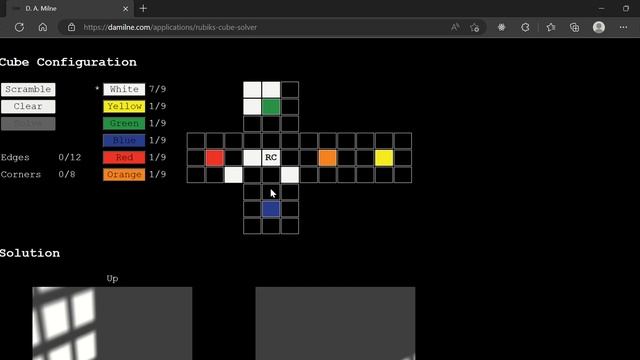Click the Up face cube preview image
640x360 pixels.
[x=112, y=323]
